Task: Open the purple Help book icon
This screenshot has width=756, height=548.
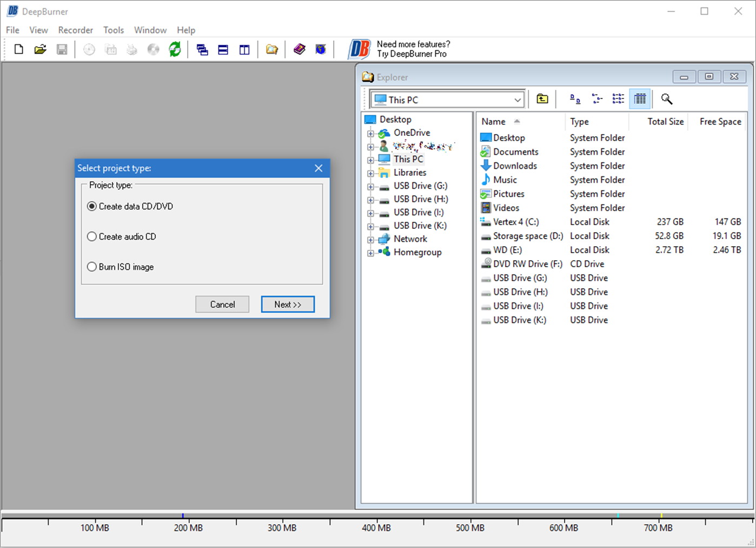Action: click(x=300, y=50)
